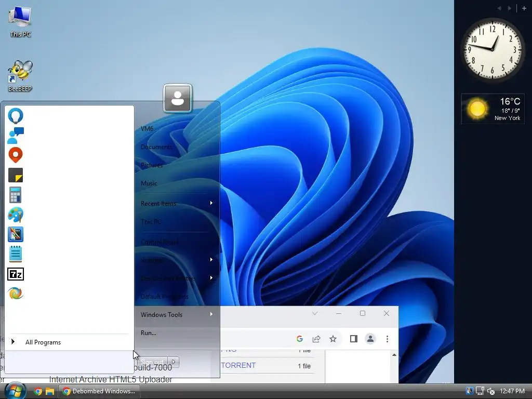Launch Chrome from taskbar quick launch
This screenshot has height=399, width=532.
pyautogui.click(x=37, y=391)
